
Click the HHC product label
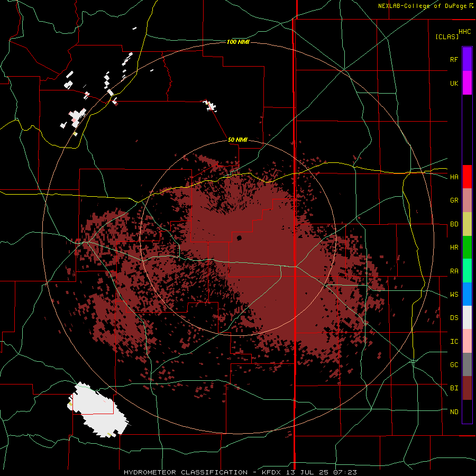(x=464, y=32)
